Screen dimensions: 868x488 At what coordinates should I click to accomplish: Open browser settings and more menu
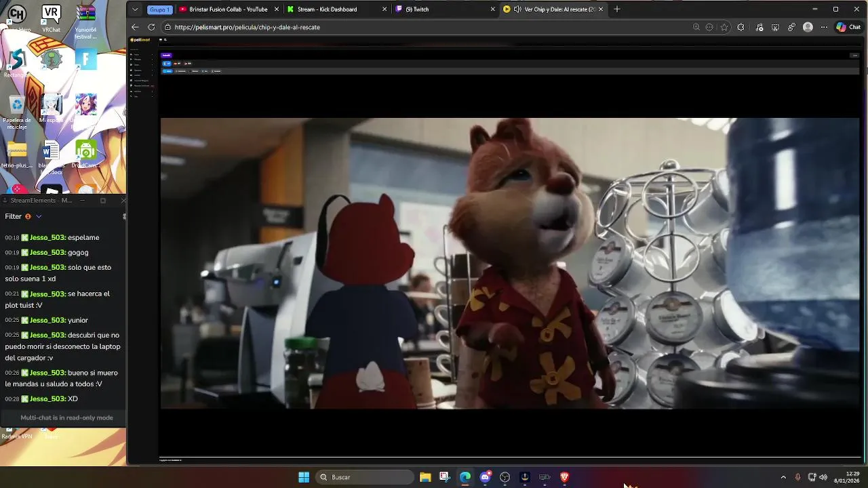pyautogui.click(x=824, y=27)
